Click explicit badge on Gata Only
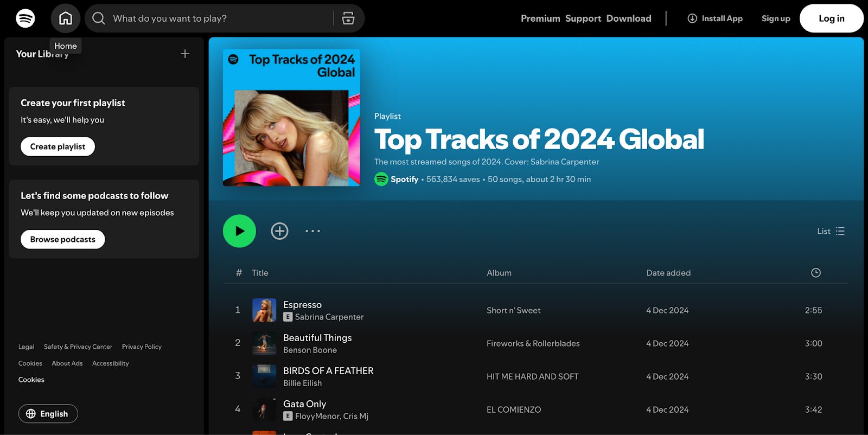 (288, 416)
